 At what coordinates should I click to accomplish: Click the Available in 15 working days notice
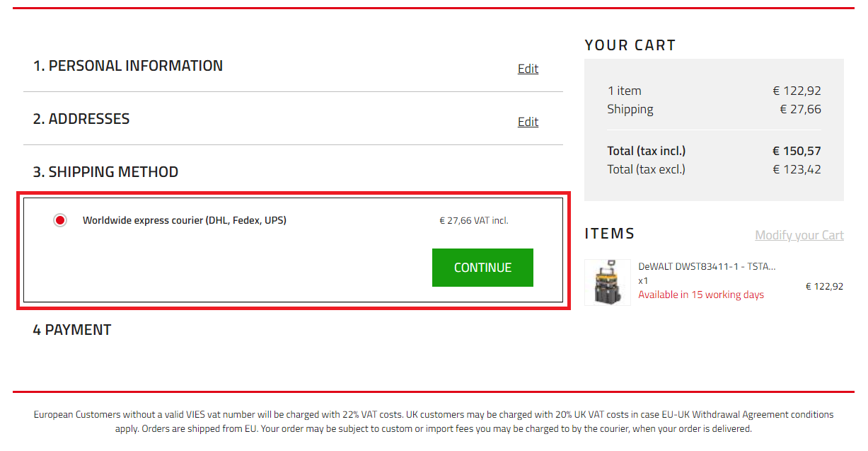701,295
